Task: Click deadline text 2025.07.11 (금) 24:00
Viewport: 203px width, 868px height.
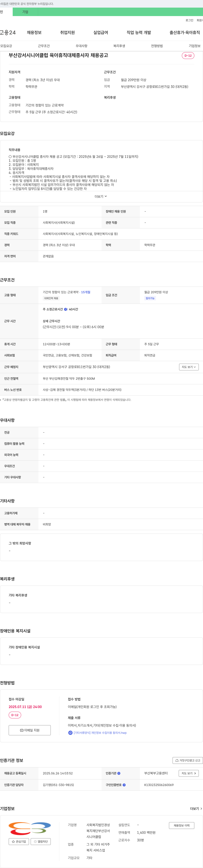Action: point(25,707)
